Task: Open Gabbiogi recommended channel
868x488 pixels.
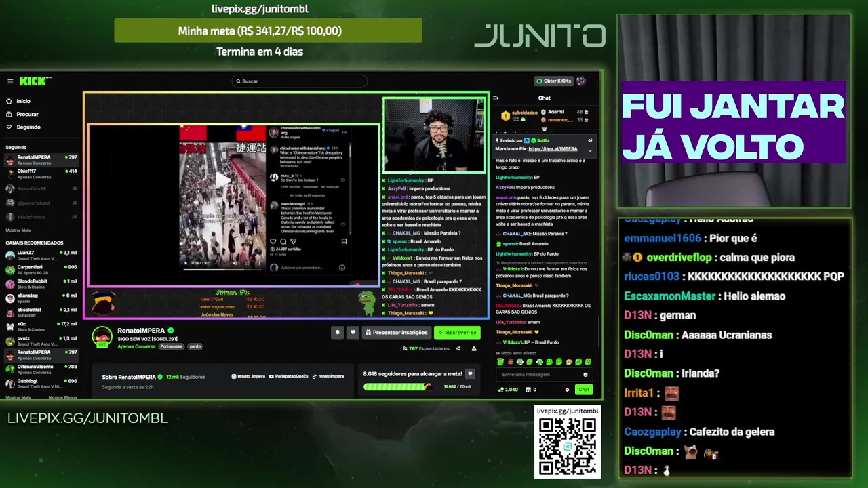Action: point(41,383)
